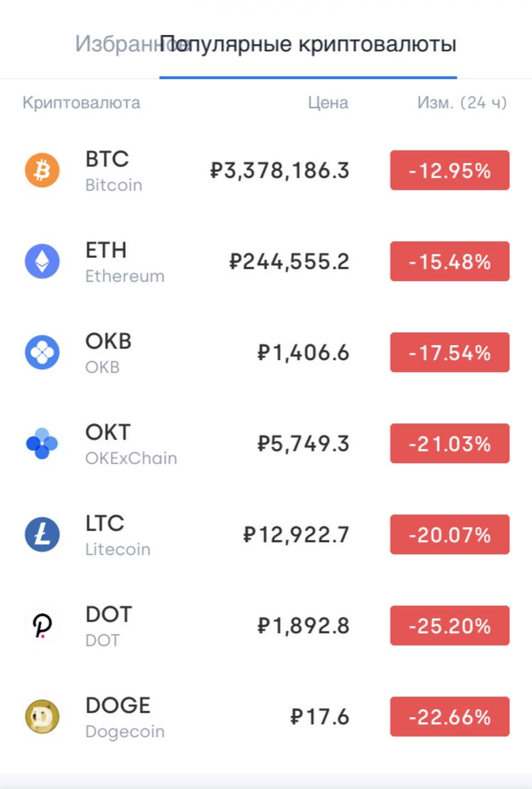Tap the BTC -12.95% change badge
The height and width of the screenshot is (789, 532).
pos(449,170)
